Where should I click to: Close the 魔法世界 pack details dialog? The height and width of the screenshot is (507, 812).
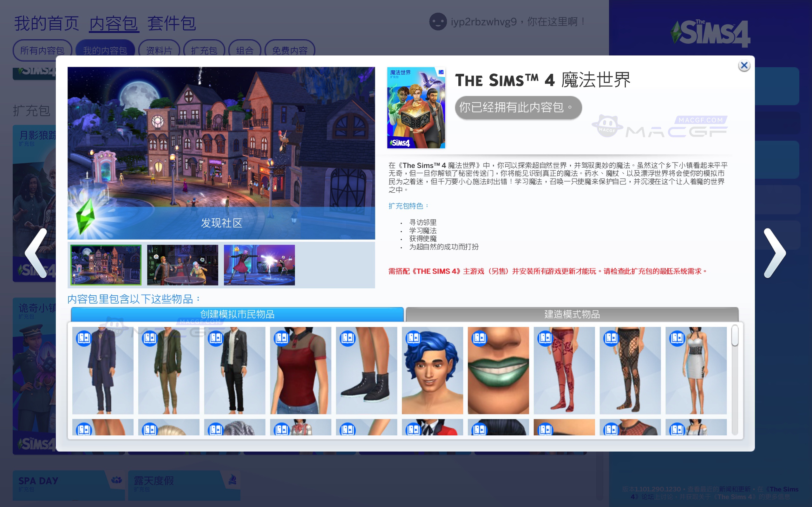(745, 65)
